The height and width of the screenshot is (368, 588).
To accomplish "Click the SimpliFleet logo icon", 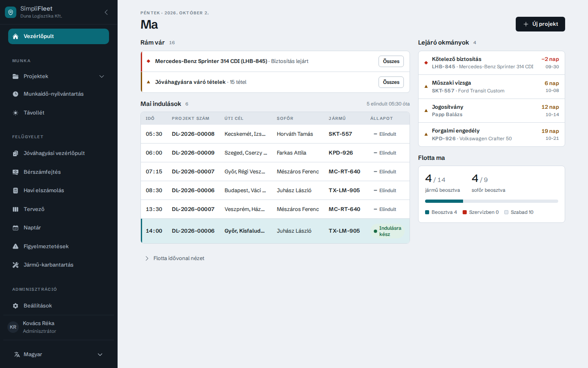I will click(11, 12).
